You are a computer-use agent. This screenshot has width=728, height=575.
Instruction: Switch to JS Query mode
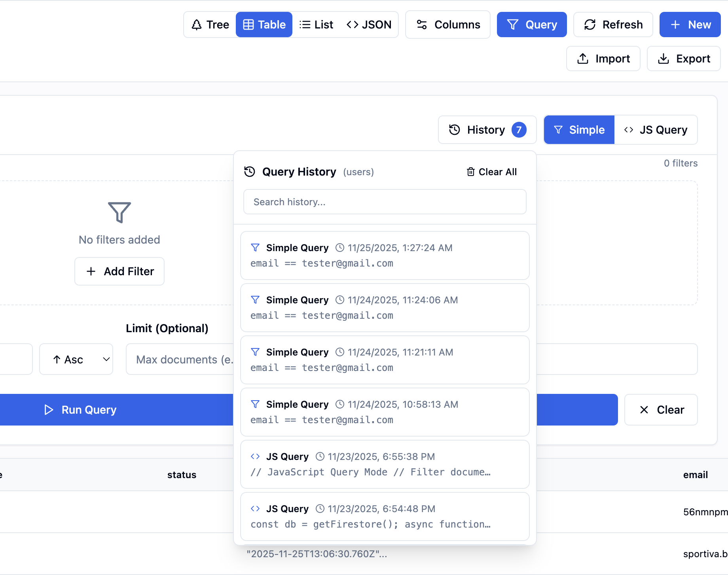656,130
